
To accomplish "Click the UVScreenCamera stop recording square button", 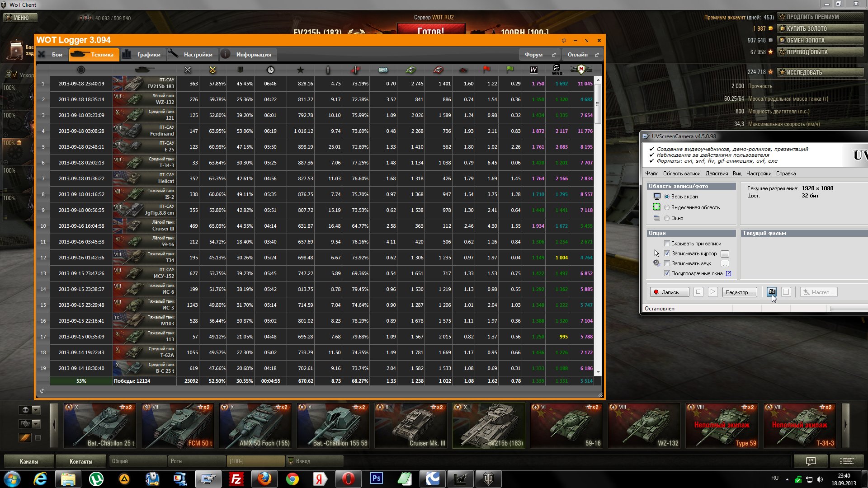I will (698, 292).
